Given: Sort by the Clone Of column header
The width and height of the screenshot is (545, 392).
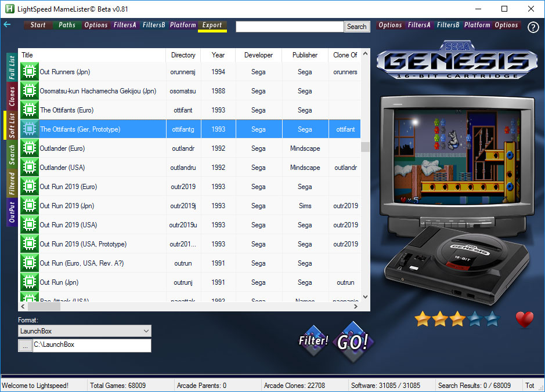Looking at the screenshot, I should (x=345, y=55).
